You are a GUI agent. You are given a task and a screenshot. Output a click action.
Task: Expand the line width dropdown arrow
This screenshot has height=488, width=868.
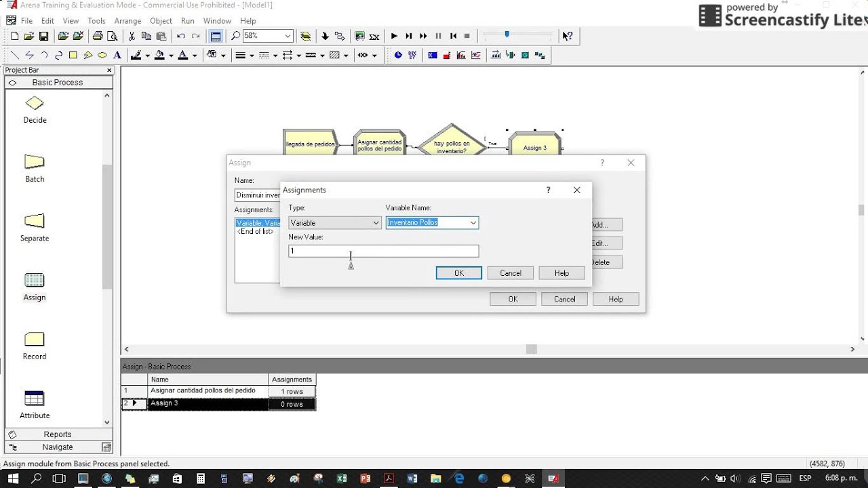(252, 56)
